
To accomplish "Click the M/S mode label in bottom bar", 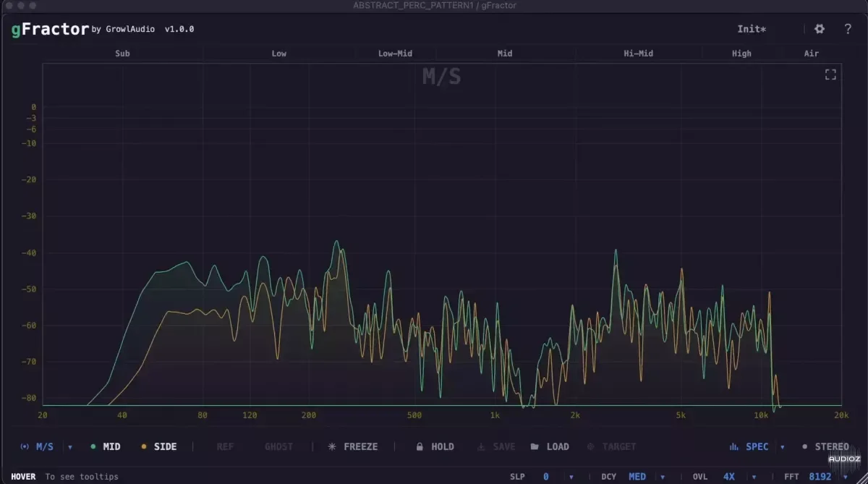I will click(x=45, y=446).
